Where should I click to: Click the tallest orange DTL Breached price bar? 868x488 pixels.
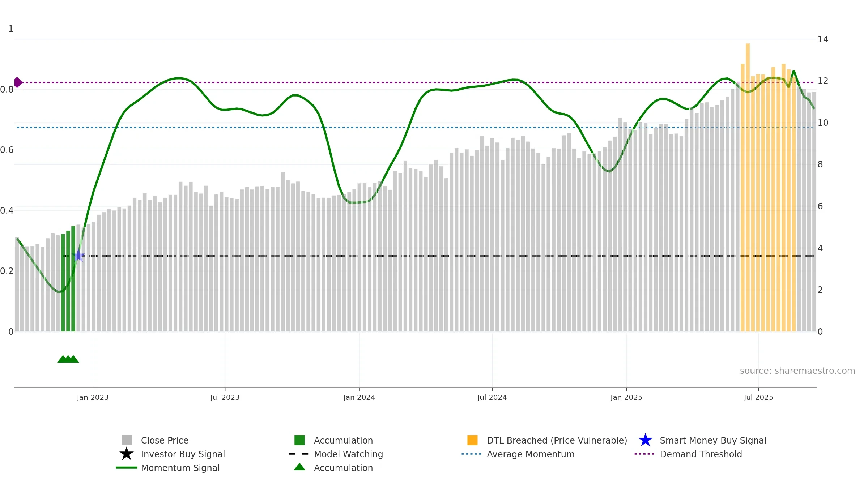[x=748, y=187]
